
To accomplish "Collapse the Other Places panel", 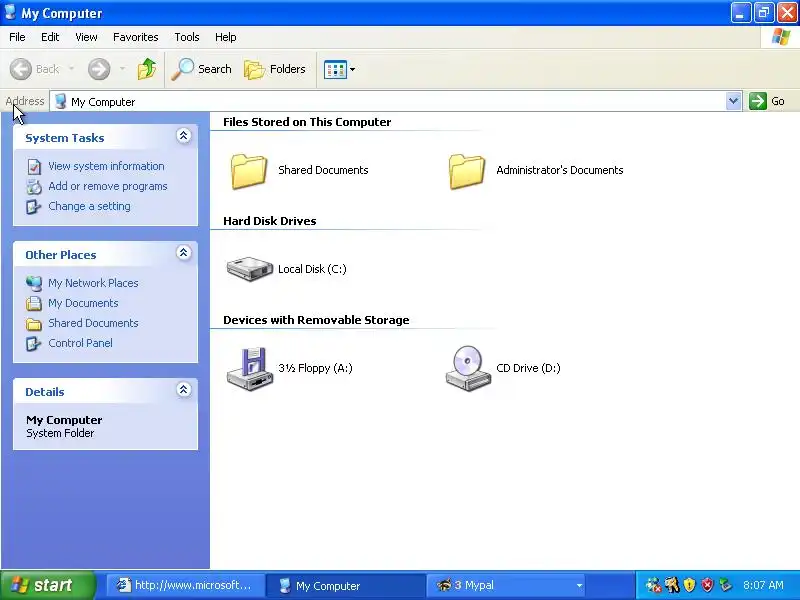I will [184, 253].
